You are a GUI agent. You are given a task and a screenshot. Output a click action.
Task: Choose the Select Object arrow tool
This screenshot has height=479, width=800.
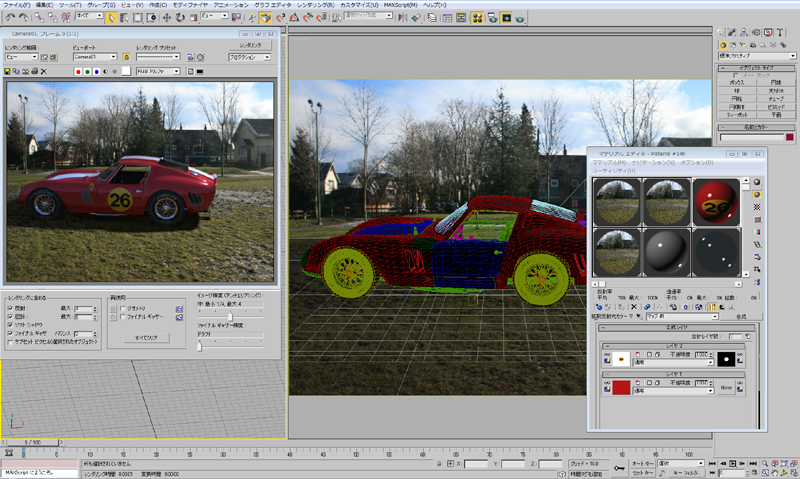click(111, 17)
